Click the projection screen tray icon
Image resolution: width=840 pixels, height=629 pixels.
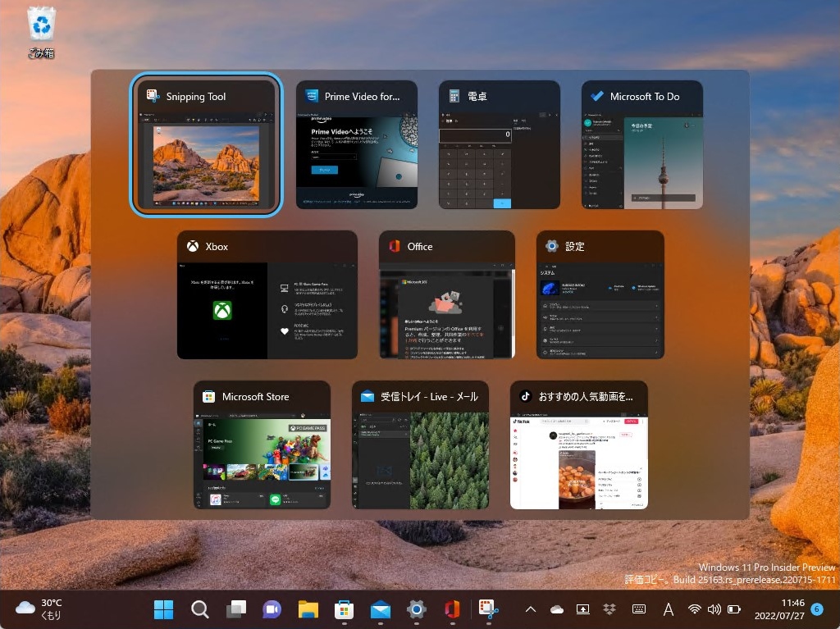tap(582, 609)
